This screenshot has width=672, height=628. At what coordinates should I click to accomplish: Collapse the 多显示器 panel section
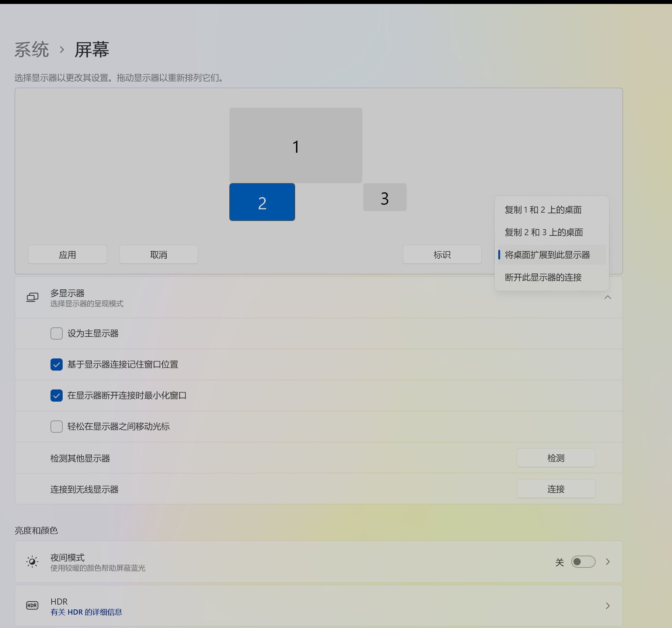coord(607,298)
